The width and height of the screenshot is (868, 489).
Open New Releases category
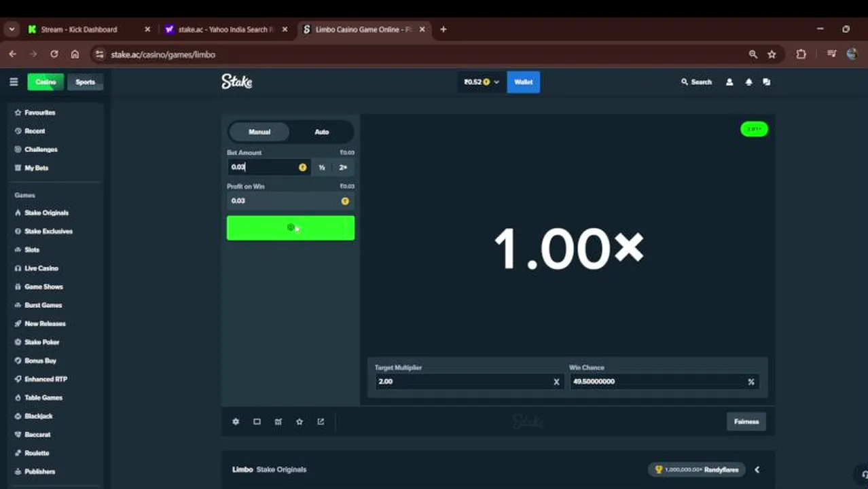(45, 324)
